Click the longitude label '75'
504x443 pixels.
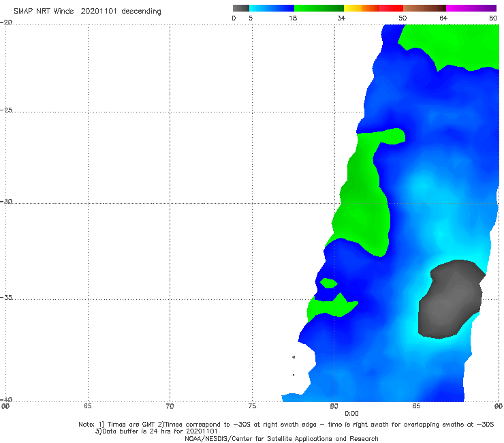(x=252, y=406)
